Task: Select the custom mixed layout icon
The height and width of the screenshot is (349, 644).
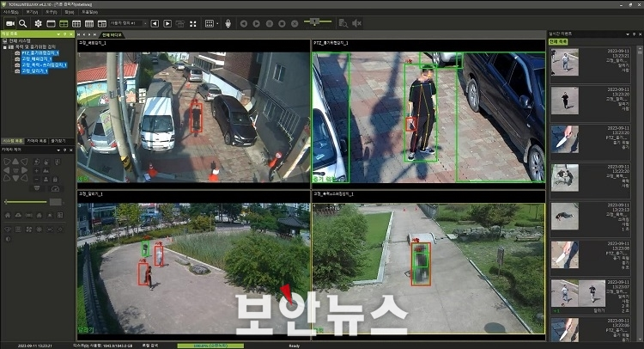Action: [x=102, y=24]
